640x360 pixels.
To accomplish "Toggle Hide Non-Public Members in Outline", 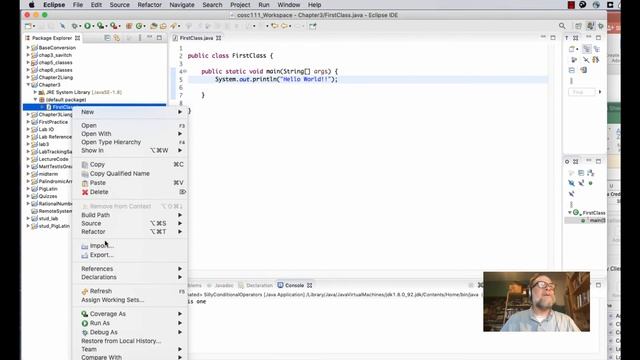I will tap(591, 183).
